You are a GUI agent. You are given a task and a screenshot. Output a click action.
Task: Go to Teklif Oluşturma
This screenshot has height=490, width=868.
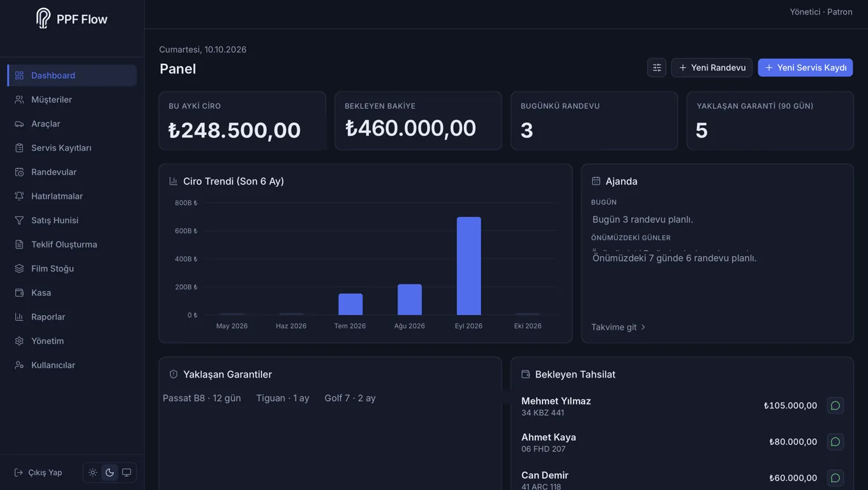72,245
